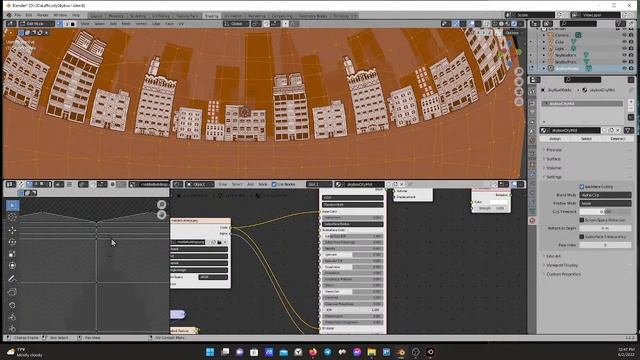Click the 3D viewport zoom gizmo icon

pyautogui.click(x=519, y=72)
